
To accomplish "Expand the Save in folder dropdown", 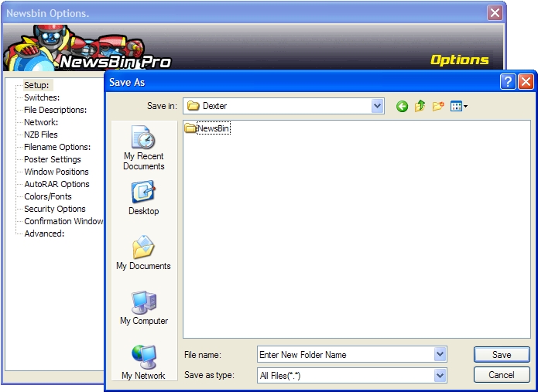I will coord(377,106).
